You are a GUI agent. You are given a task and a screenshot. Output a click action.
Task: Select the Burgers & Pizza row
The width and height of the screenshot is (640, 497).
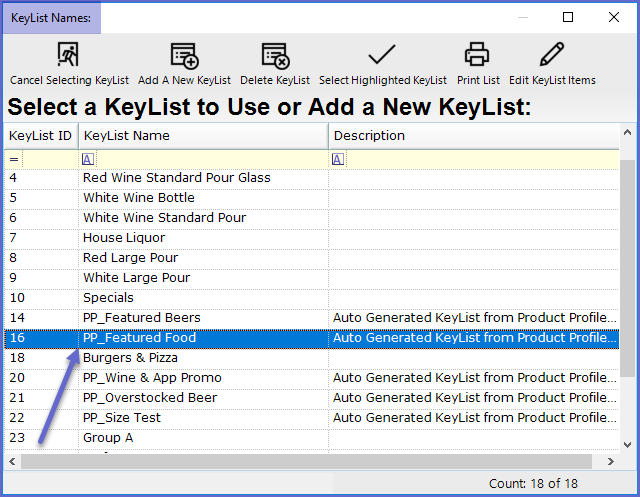click(x=311, y=358)
